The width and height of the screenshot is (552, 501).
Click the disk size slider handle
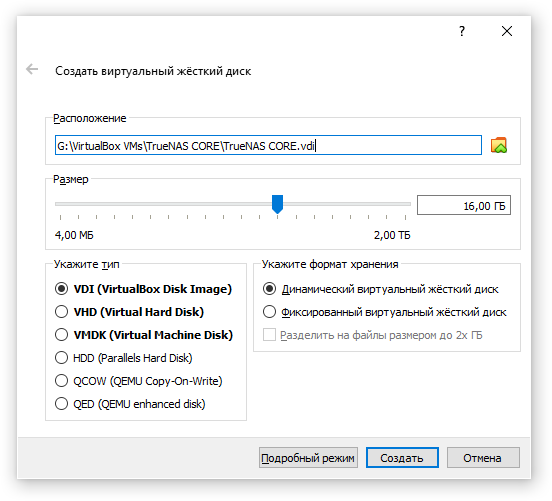click(277, 204)
